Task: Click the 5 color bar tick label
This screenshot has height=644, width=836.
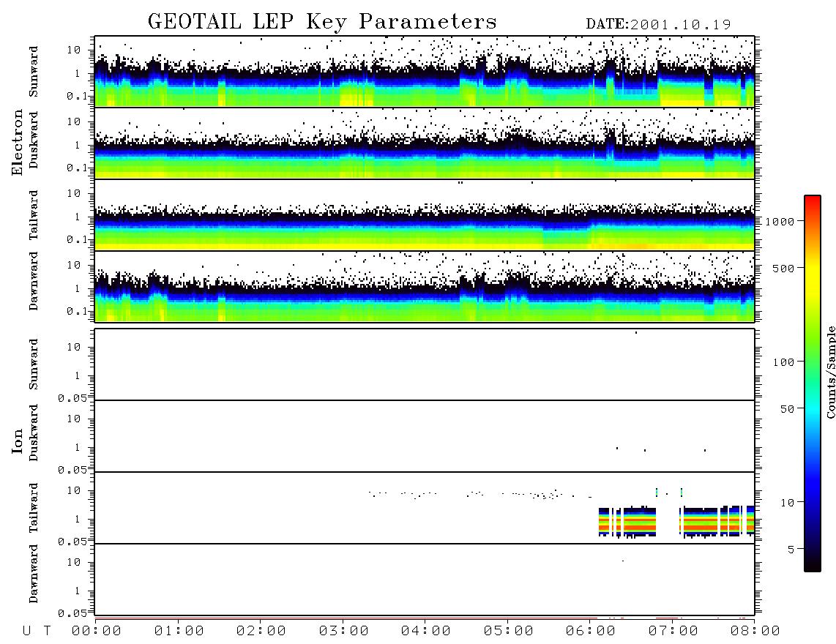Action: [x=791, y=550]
